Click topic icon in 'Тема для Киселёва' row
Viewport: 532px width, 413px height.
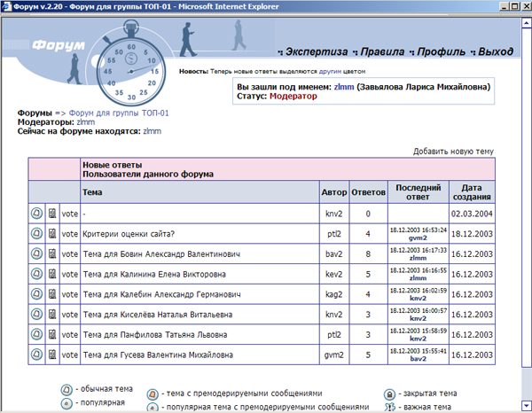pyautogui.click(x=36, y=315)
